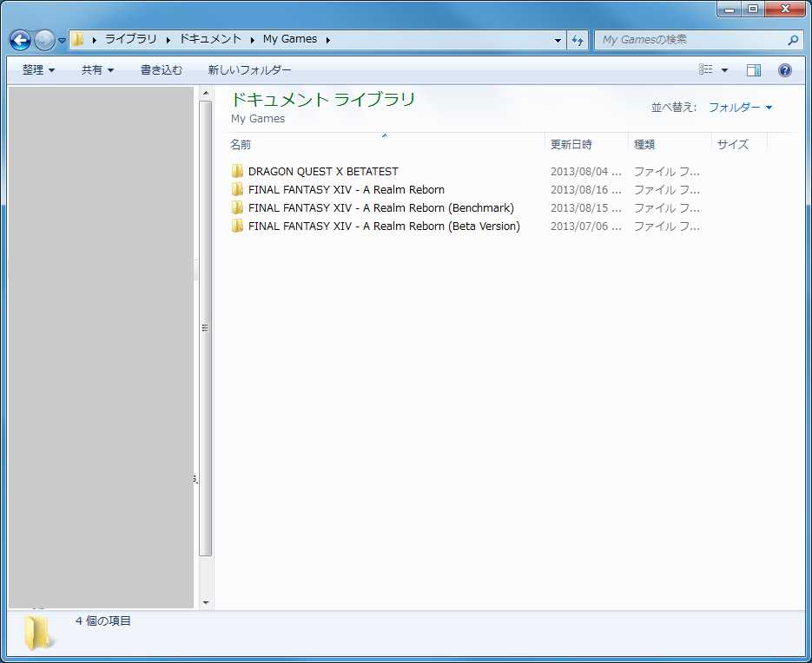Select ライブラリ in the address breadcrumb

tap(130, 39)
